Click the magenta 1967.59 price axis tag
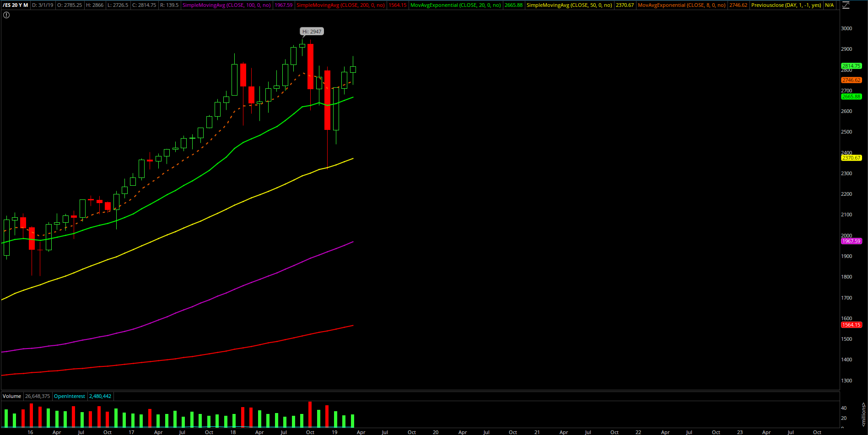The height and width of the screenshot is (435, 868). click(851, 241)
